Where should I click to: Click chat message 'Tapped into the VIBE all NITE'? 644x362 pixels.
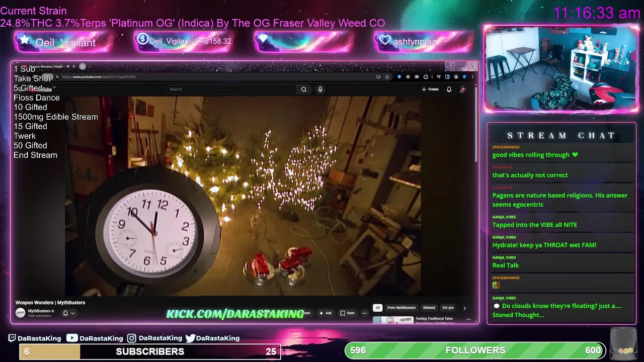[534, 225]
